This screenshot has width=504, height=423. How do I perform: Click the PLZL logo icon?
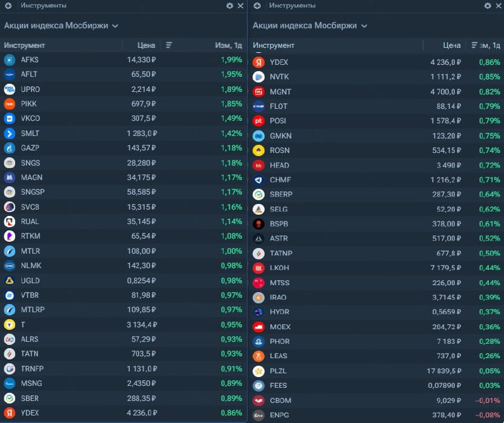[x=258, y=371]
